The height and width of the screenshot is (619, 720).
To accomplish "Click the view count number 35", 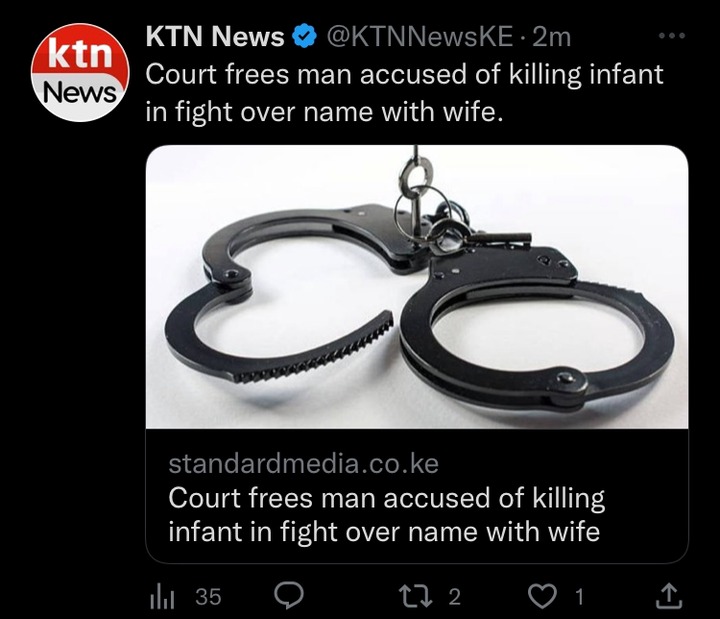I will [x=208, y=596].
